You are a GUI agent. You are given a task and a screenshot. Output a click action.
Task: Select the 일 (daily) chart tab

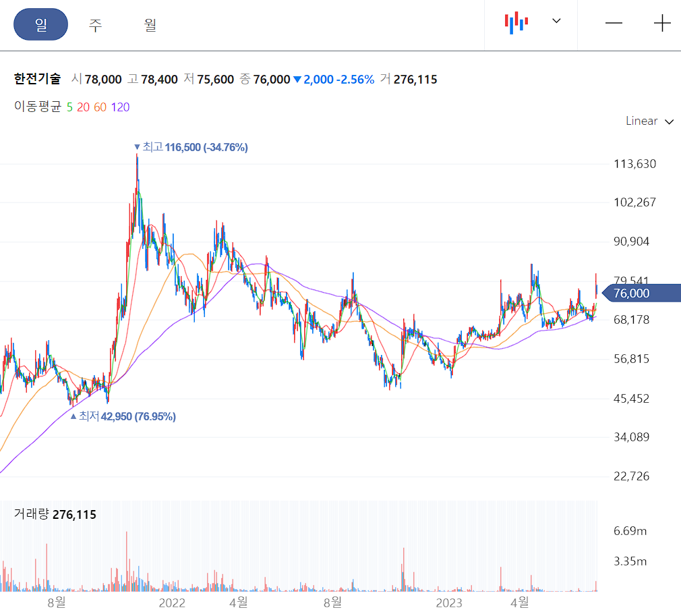pos(41,24)
